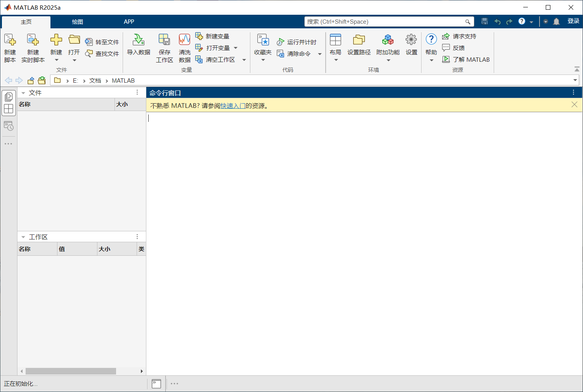Switch to the APP tab
Viewport: 583px width, 392px height.
click(x=129, y=22)
